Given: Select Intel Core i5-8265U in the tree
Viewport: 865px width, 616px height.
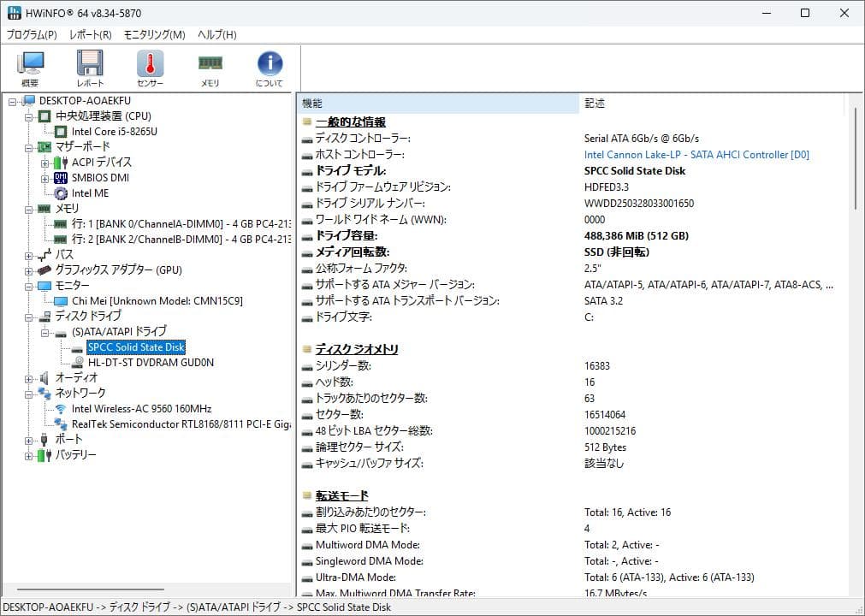Looking at the screenshot, I should pos(114,131).
